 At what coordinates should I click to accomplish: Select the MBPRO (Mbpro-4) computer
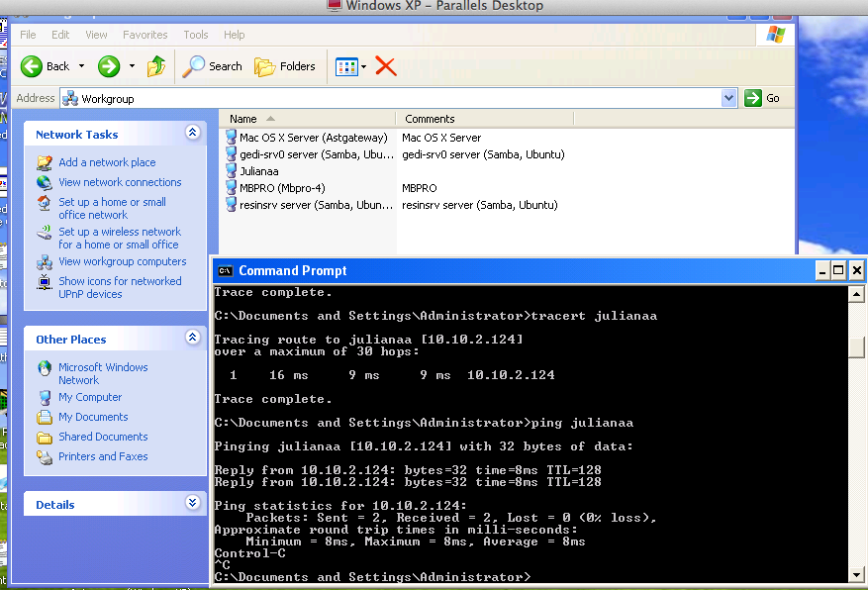tap(276, 188)
